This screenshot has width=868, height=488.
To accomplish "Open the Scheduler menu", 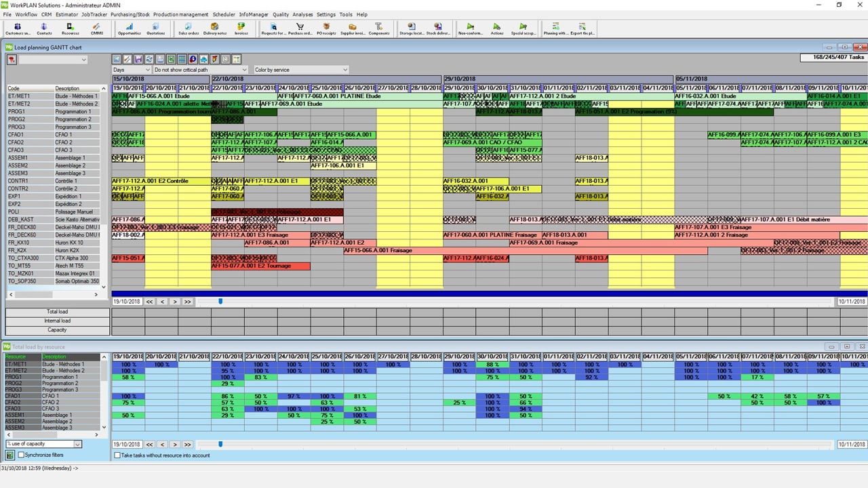I will coord(223,14).
